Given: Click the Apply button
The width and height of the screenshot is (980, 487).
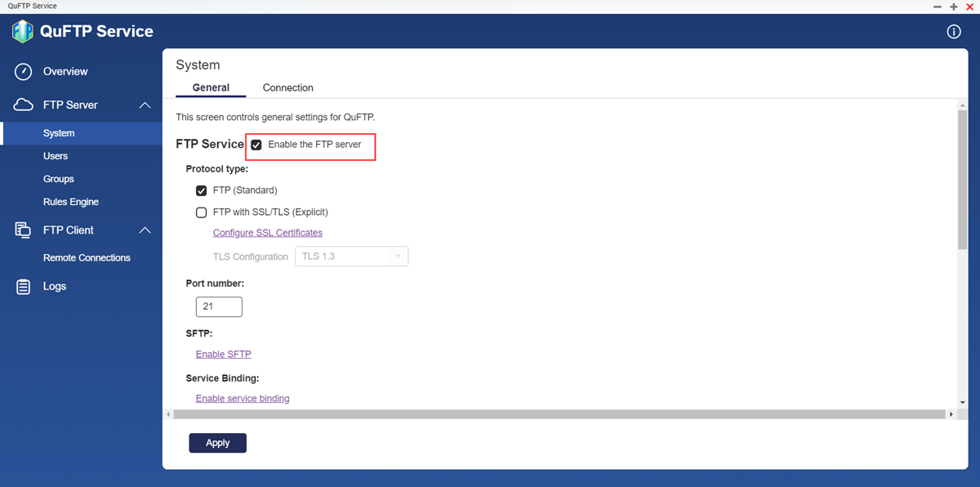Looking at the screenshot, I should 217,443.
